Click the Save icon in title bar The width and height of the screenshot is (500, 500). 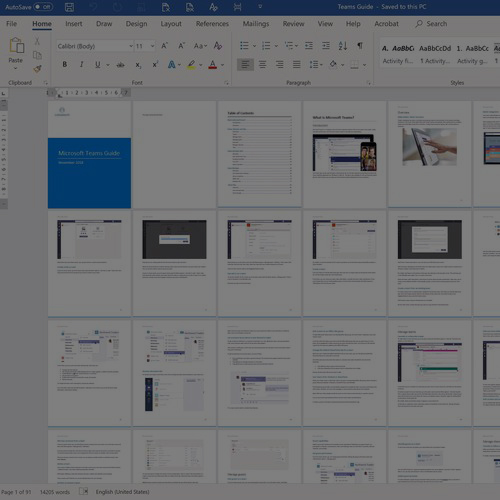click(x=69, y=7)
